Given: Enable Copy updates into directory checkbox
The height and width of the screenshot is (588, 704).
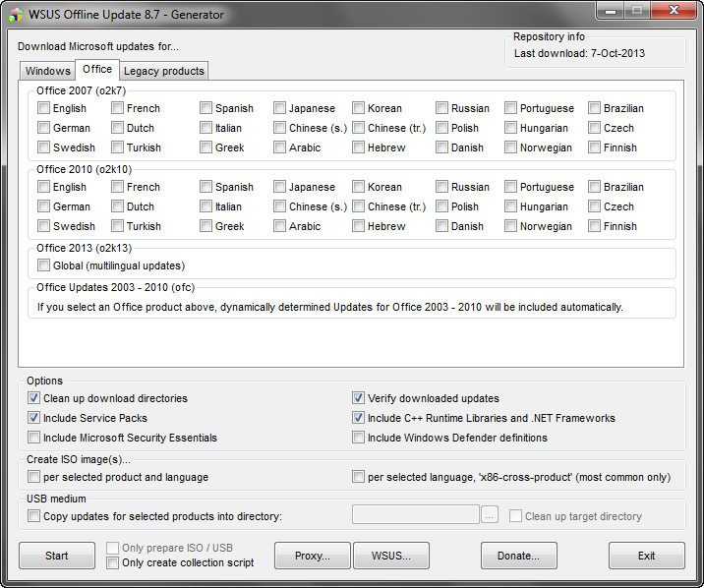Looking at the screenshot, I should [33, 516].
